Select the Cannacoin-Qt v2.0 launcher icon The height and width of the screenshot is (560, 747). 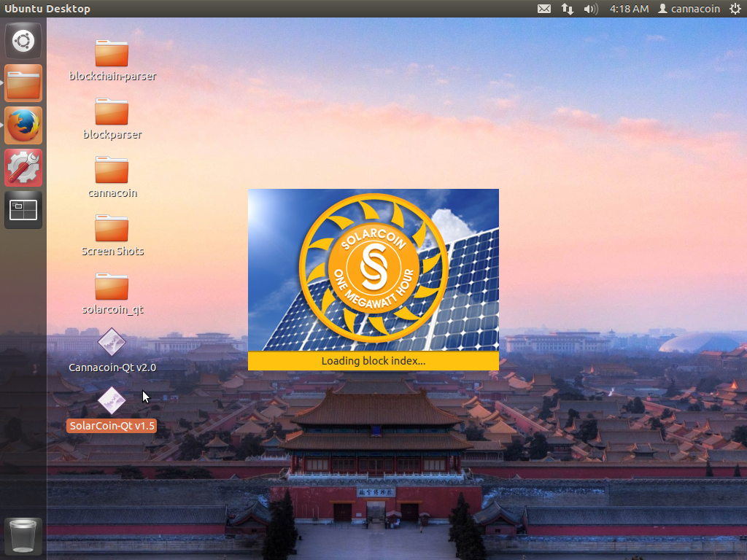(x=112, y=342)
